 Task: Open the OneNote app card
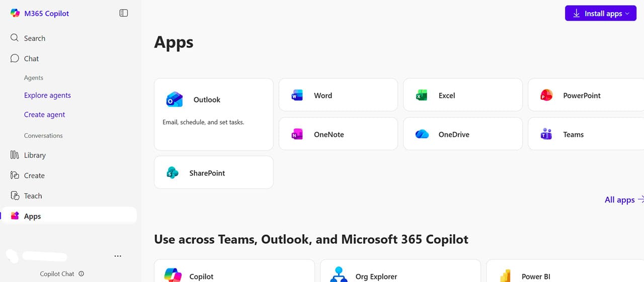(x=338, y=134)
